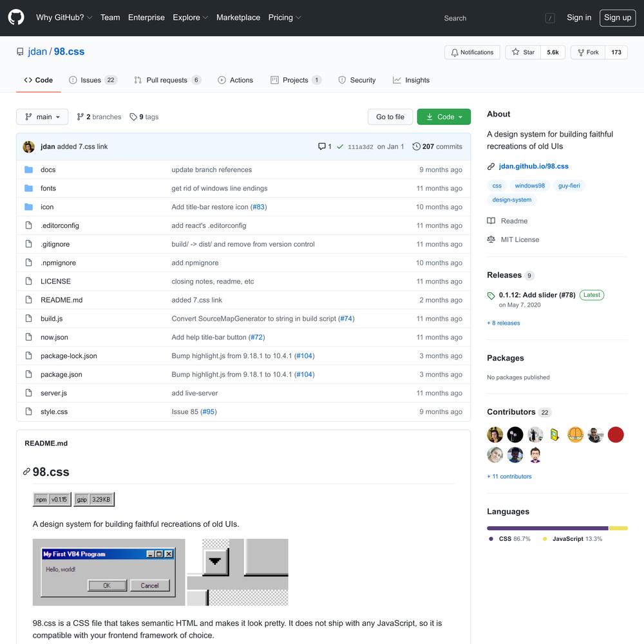The image size is (644, 644).
Task: Open the package-lock.json file
Action: (x=69, y=355)
